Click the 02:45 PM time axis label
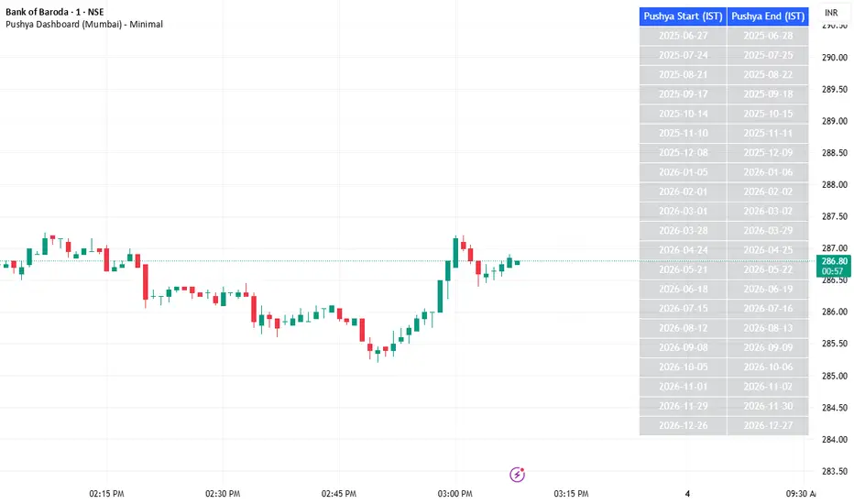This screenshot has height=504, width=854. pos(339,493)
